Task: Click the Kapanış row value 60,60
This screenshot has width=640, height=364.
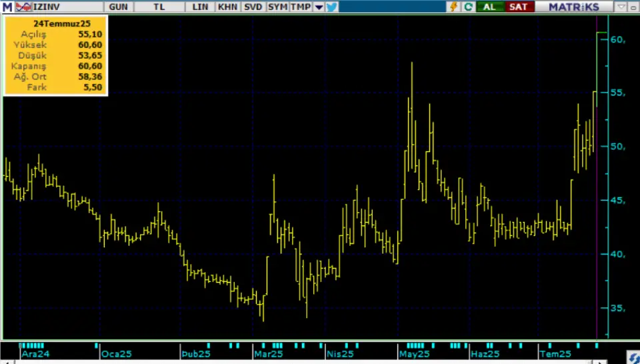Action: click(90, 66)
